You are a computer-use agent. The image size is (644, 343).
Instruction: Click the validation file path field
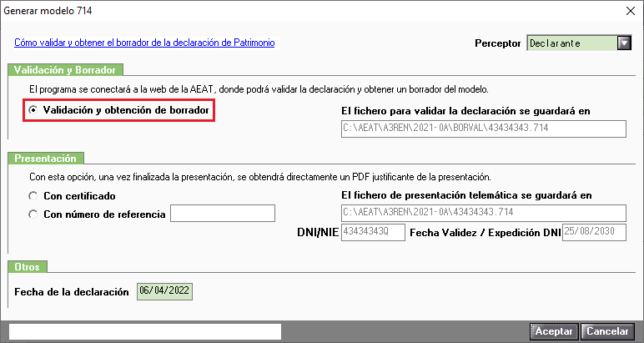[x=483, y=129]
